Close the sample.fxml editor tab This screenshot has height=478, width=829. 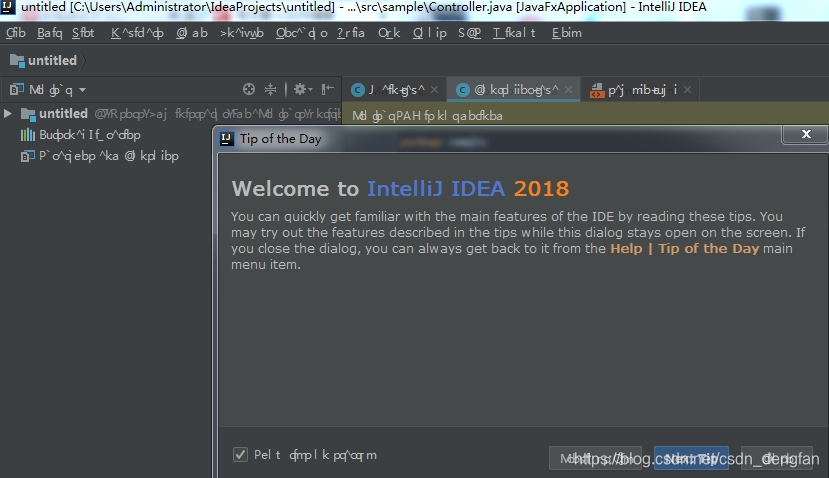687,90
